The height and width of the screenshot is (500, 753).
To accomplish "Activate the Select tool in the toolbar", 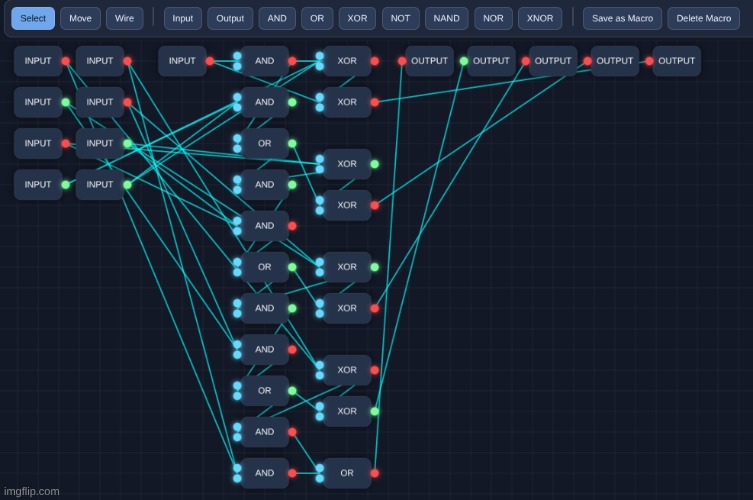I will tap(33, 18).
